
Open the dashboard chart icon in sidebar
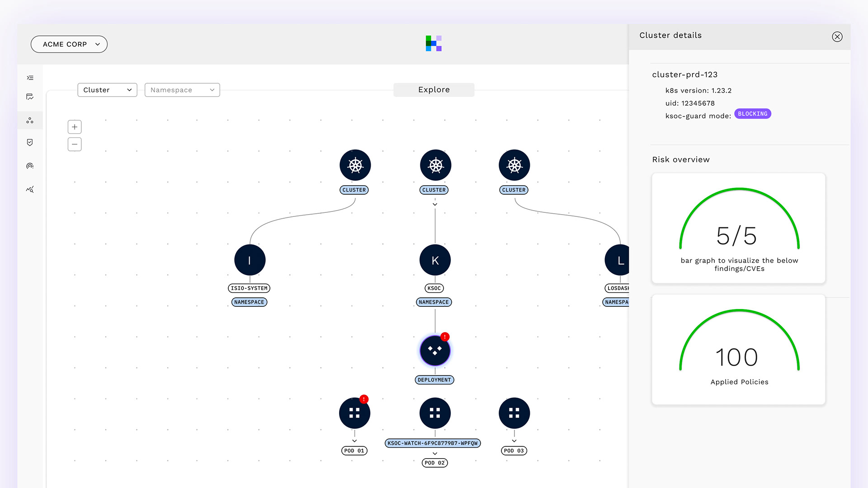pyautogui.click(x=30, y=97)
